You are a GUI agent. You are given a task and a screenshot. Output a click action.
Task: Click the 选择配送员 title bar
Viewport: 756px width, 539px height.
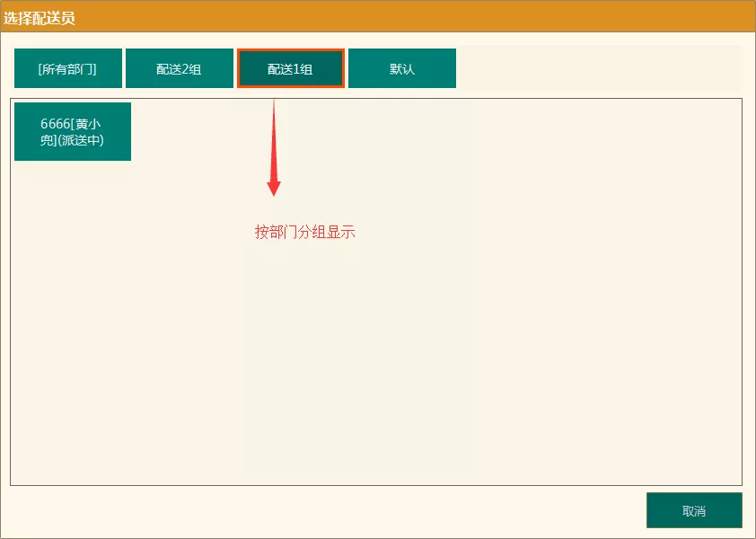(377, 17)
